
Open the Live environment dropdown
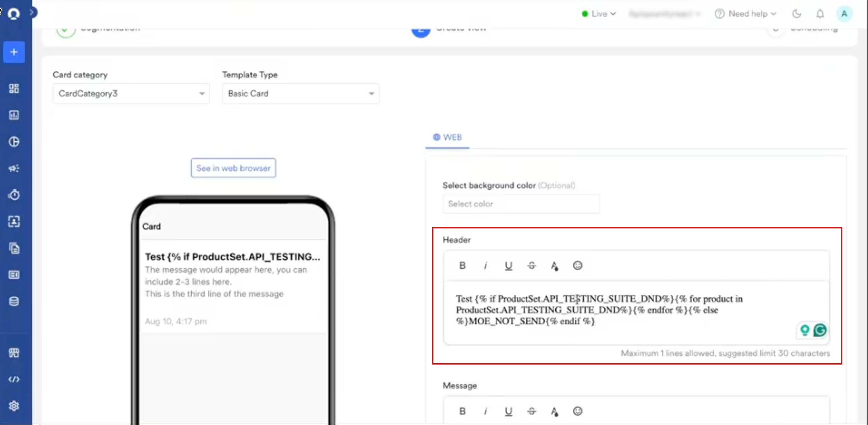(599, 14)
